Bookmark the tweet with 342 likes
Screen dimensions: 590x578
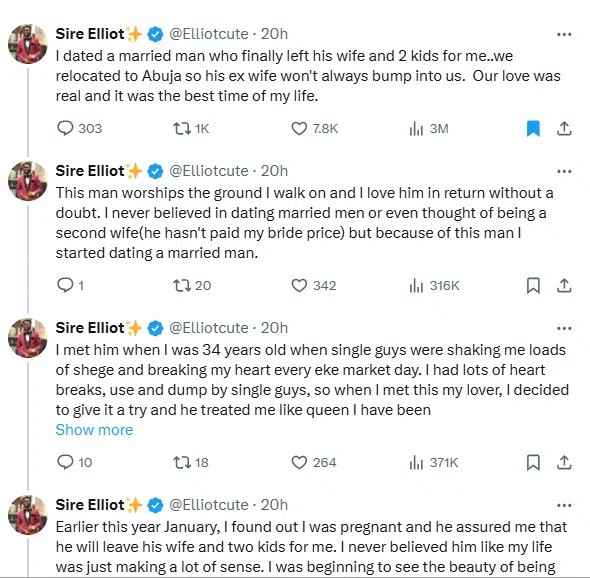[x=533, y=286]
